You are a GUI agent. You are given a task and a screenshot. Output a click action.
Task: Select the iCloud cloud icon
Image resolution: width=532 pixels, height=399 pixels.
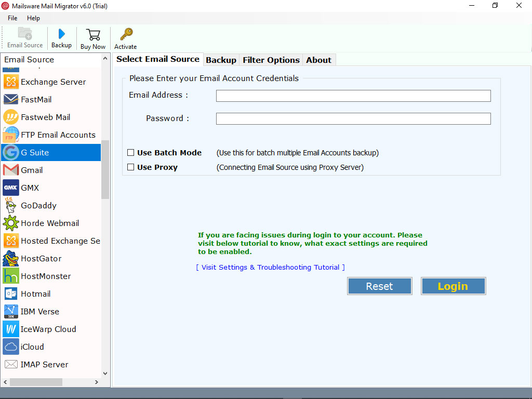pyautogui.click(x=11, y=347)
